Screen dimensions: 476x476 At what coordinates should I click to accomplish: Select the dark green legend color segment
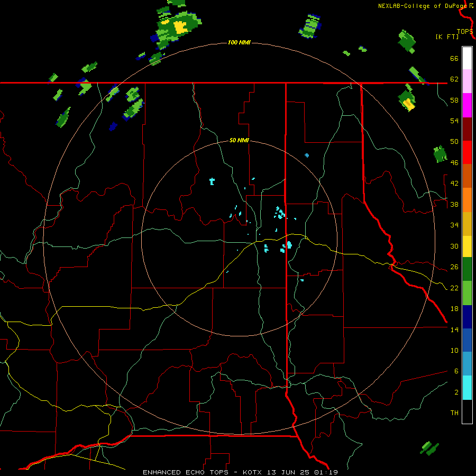click(x=467, y=269)
